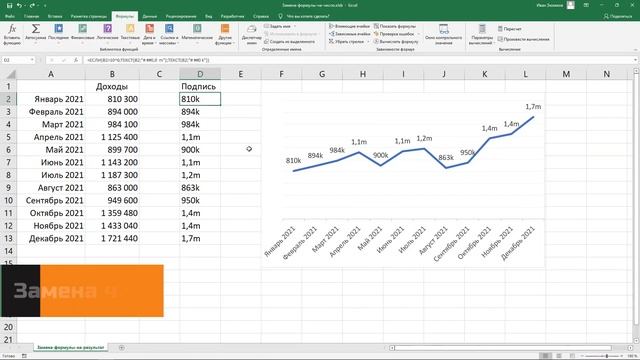Collapse the ribbon with corner chevron
Screen dimensions: 640x360
click(636, 50)
